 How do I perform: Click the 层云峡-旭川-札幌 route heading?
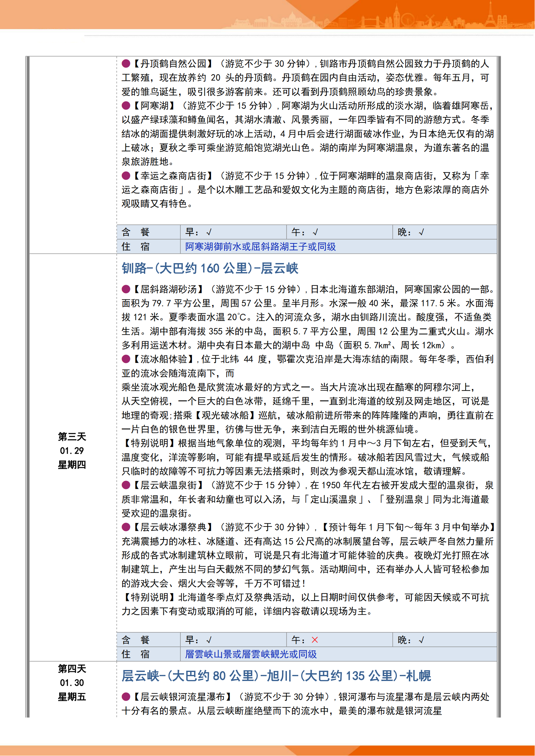coord(276,676)
